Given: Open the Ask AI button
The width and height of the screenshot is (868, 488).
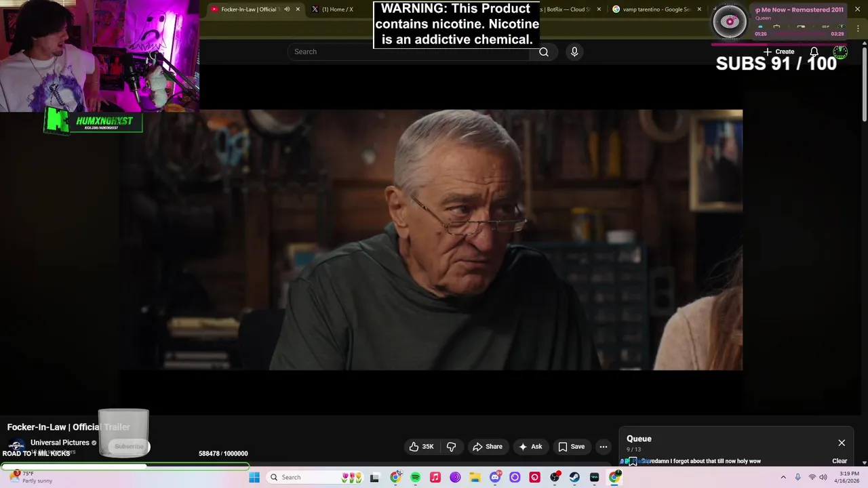Looking at the screenshot, I should pos(530,447).
